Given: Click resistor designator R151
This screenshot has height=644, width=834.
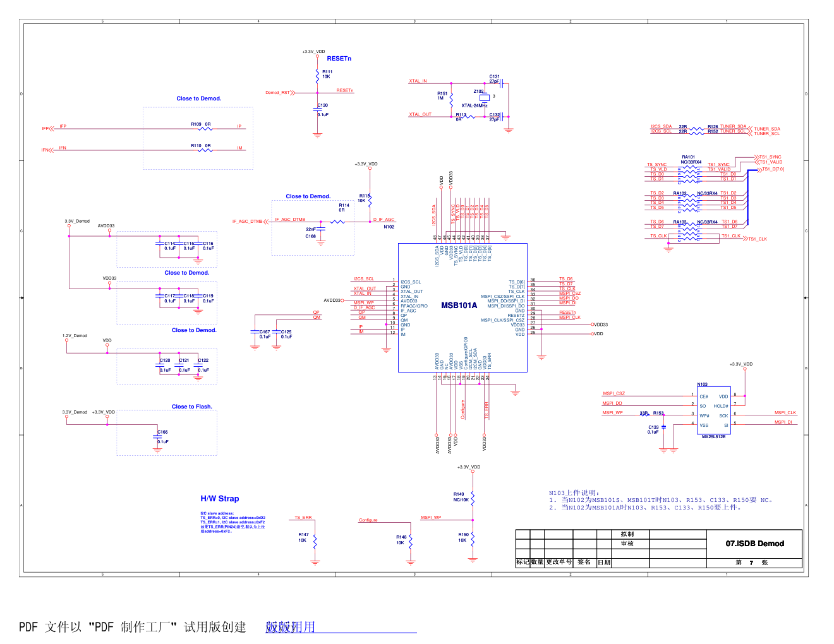Looking at the screenshot, I should click(442, 93).
